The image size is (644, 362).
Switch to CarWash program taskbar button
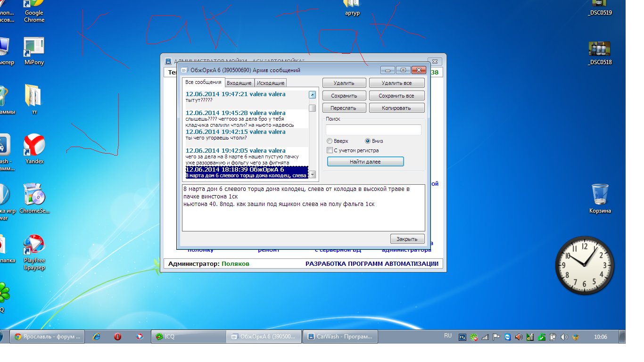(x=340, y=337)
